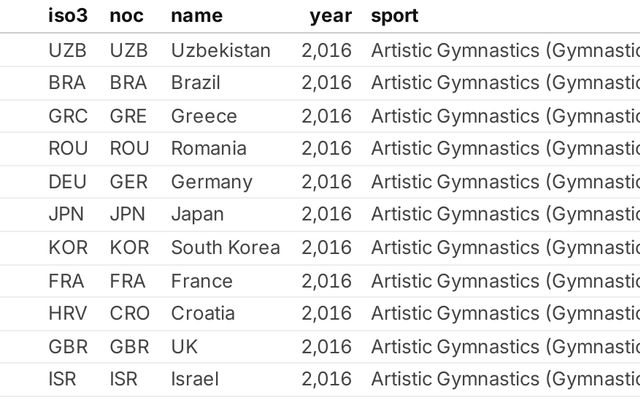Image resolution: width=640 pixels, height=400 pixels.
Task: Click the CRO noc cell
Action: click(130, 313)
